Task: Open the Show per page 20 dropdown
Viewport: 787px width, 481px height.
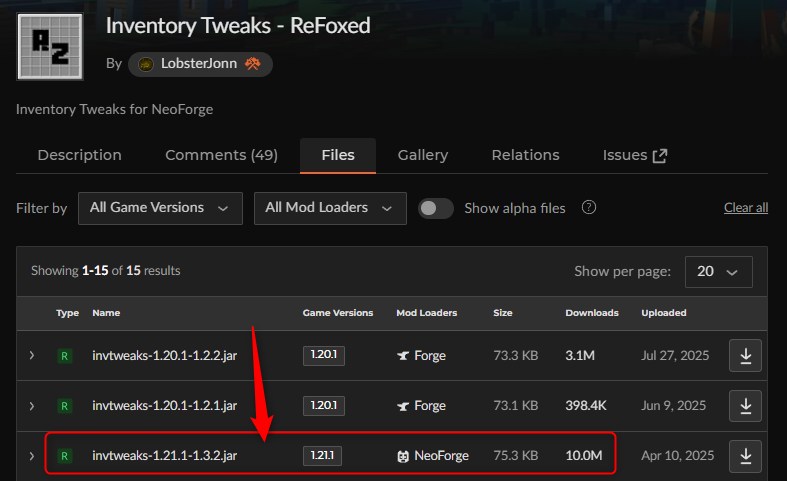Action: click(x=719, y=272)
